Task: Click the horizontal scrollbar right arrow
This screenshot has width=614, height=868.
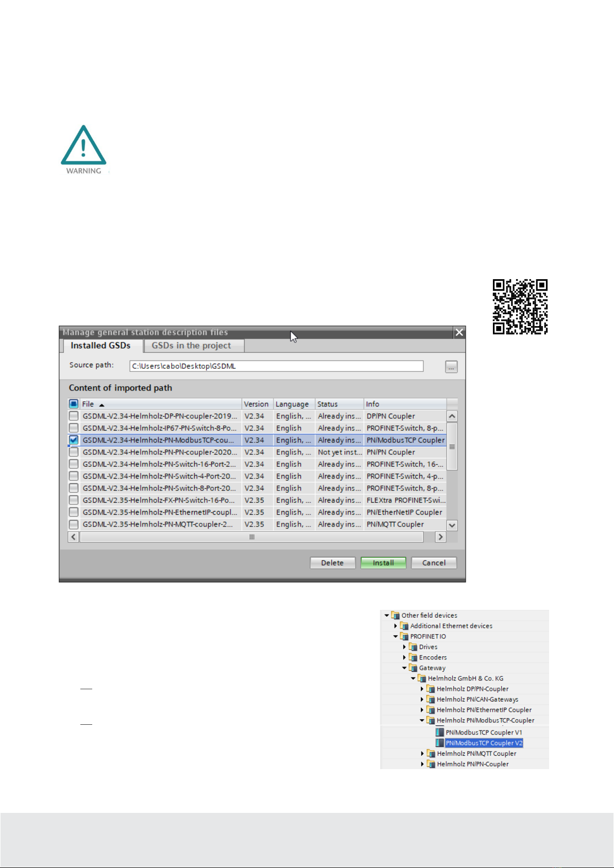Action: click(x=440, y=537)
